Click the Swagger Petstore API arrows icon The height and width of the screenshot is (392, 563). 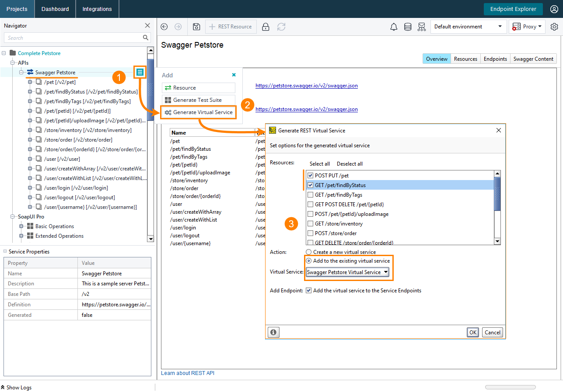point(30,72)
